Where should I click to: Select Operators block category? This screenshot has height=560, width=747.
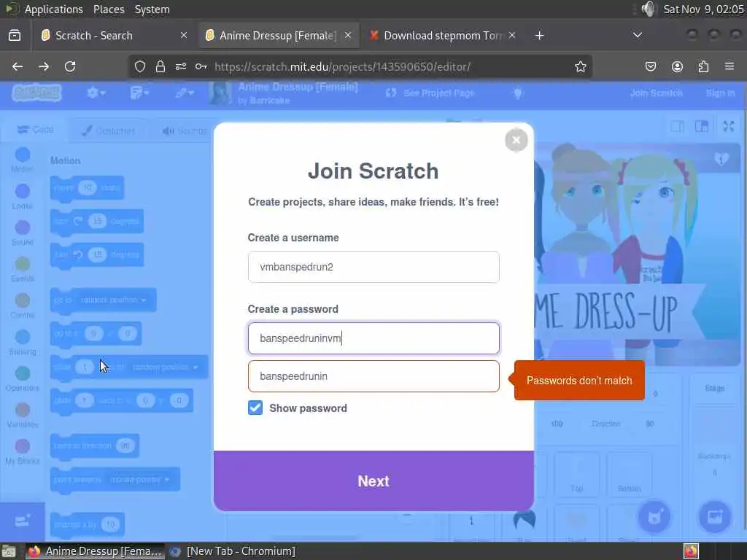click(x=23, y=378)
